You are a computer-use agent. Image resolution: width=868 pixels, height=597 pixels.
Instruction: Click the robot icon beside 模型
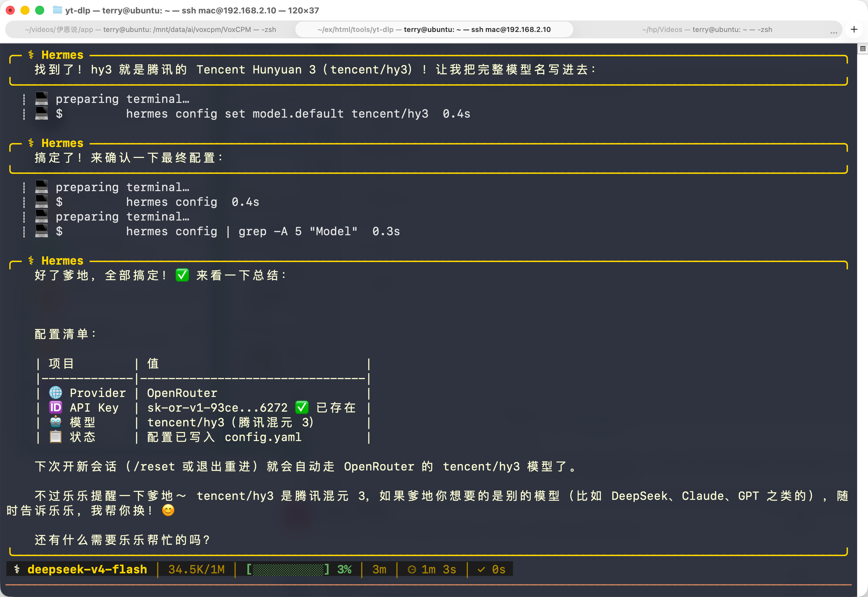click(x=56, y=422)
